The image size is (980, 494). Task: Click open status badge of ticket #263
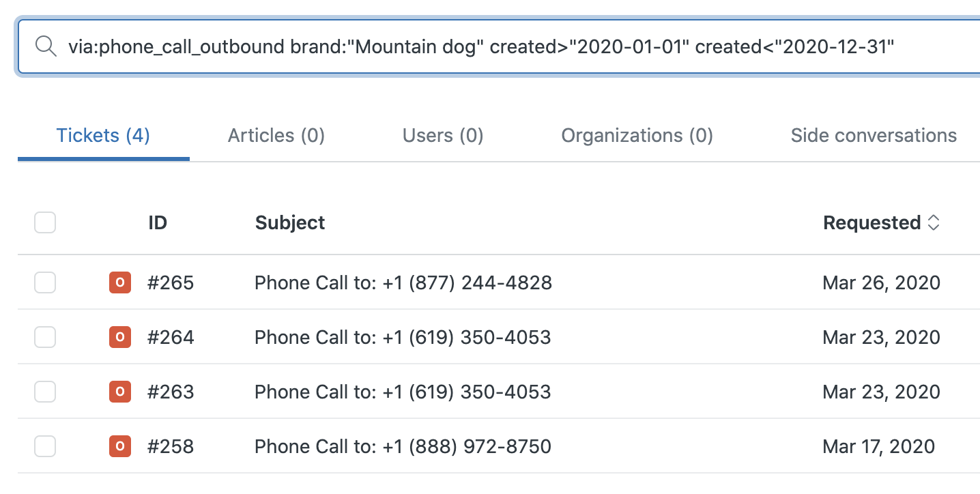[x=120, y=392]
